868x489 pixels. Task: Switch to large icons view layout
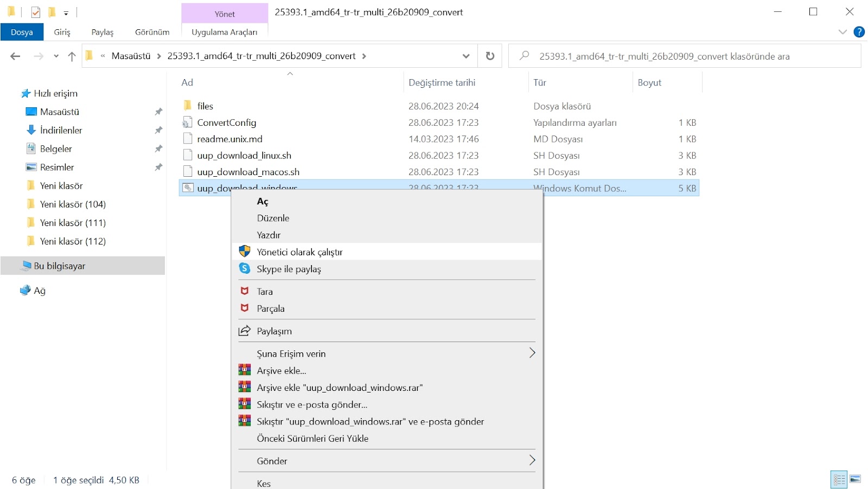[x=856, y=479]
